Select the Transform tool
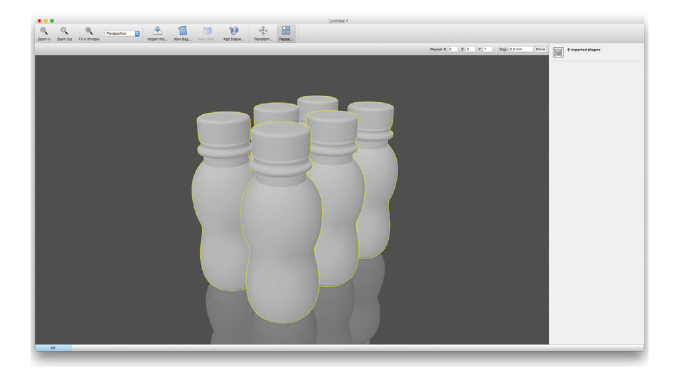Image resolution: width=680 pixels, height=380 pixels. coord(263,33)
